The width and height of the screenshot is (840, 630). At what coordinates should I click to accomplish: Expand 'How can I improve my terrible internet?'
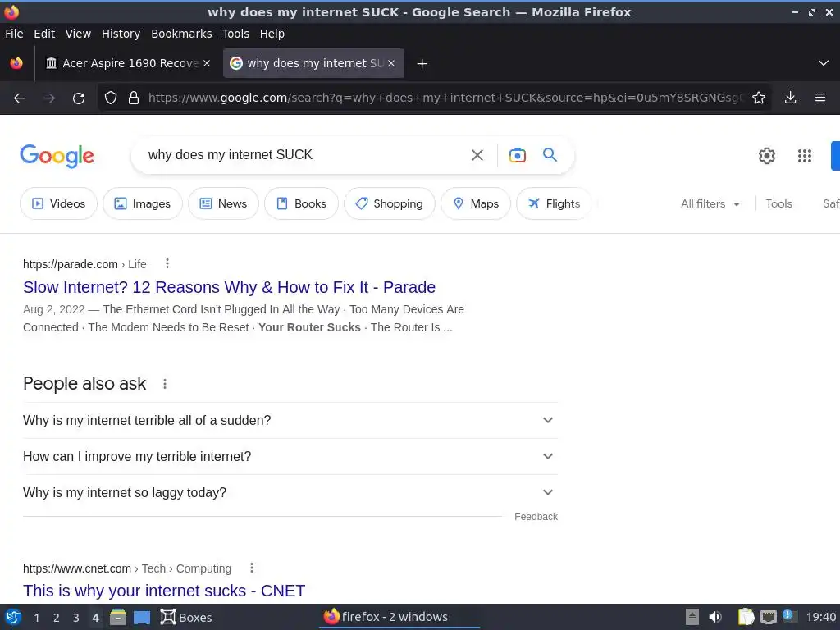pyautogui.click(x=290, y=456)
